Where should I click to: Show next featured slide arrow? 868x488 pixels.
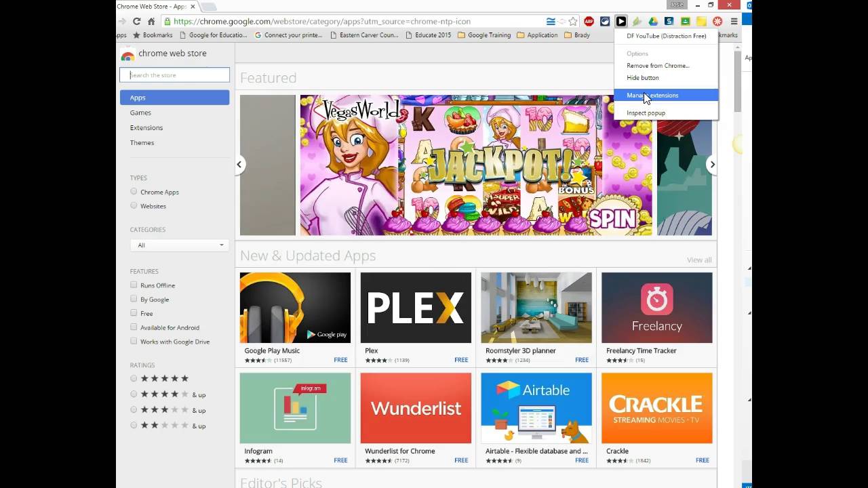pos(712,165)
